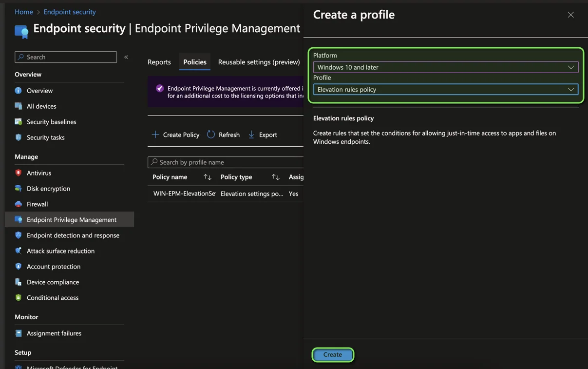Switch to the Reports tab

pos(159,62)
